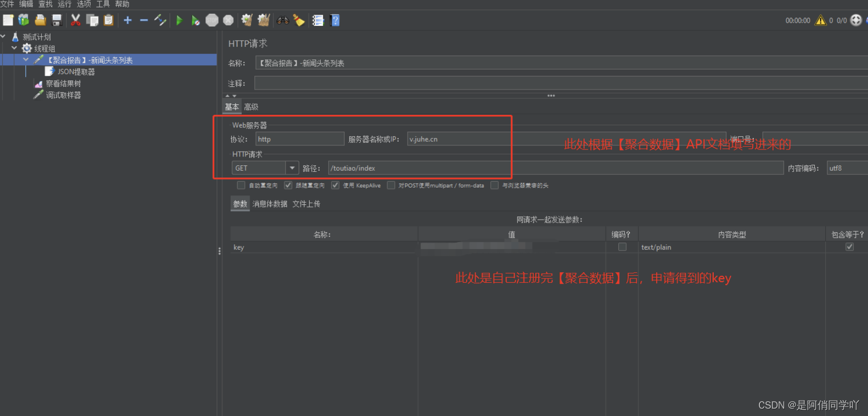Screen dimensions: 868x416
Task: Click the flask icon of 测试计划
Action: [x=15, y=37]
